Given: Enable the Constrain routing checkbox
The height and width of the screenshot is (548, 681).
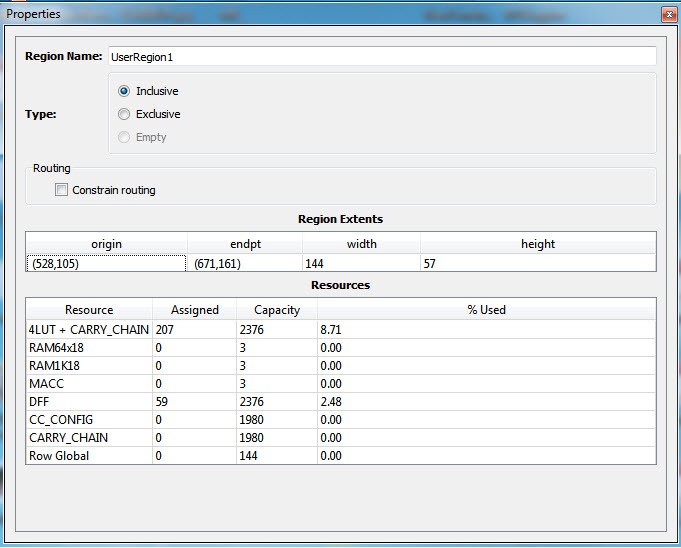Looking at the screenshot, I should coord(62,190).
